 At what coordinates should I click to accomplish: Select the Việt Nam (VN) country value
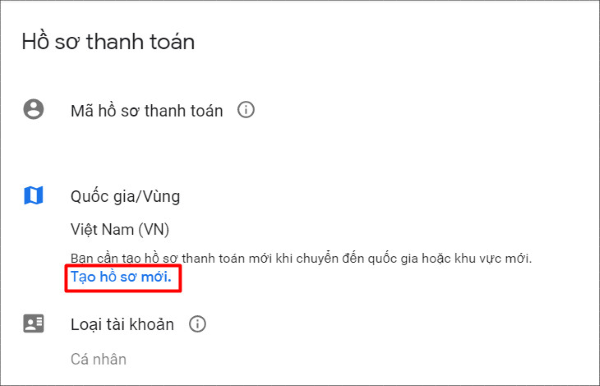pos(120,230)
